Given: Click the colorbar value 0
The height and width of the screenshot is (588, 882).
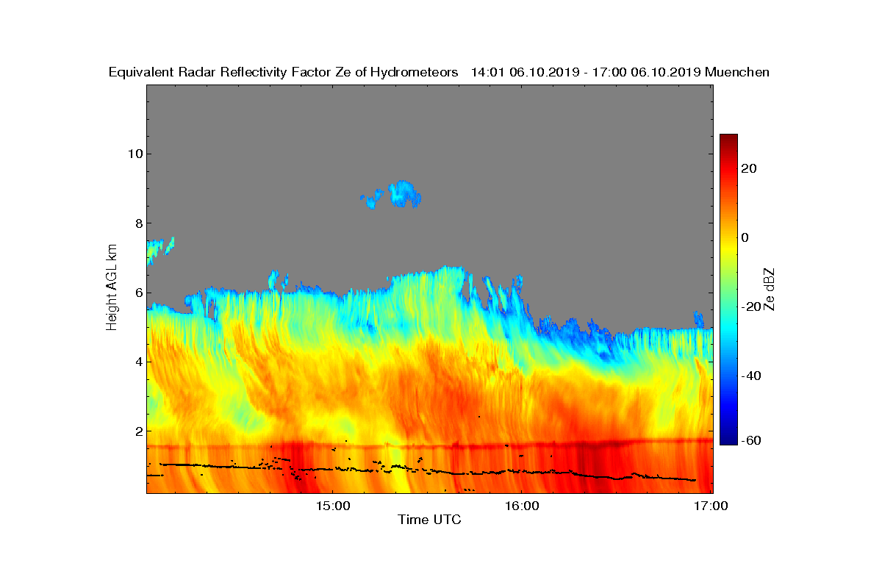Looking at the screenshot, I should pos(745,237).
